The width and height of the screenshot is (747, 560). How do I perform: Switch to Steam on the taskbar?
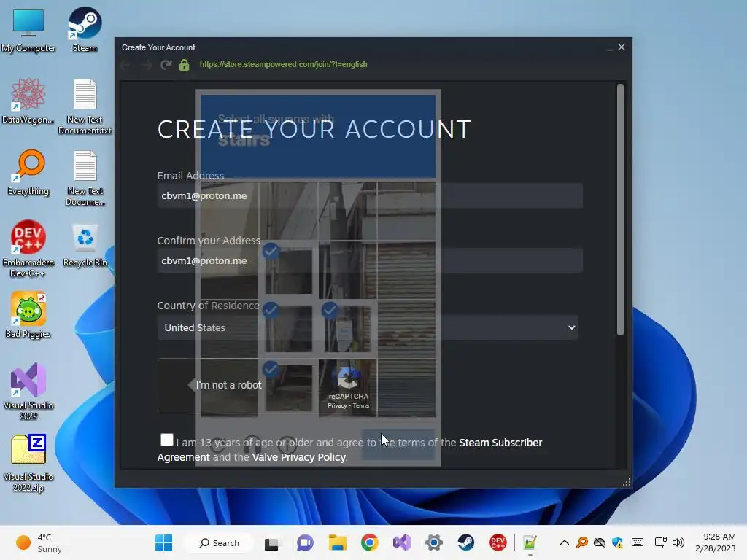[466, 542]
